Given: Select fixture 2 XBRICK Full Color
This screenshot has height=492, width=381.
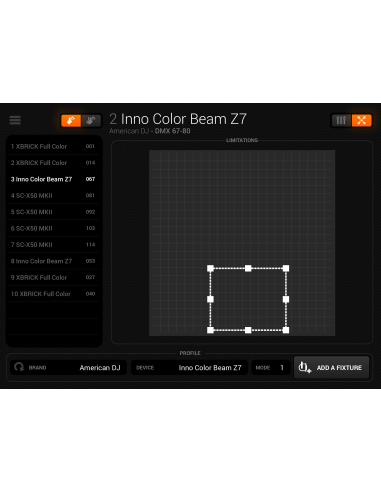Looking at the screenshot, I should 53,163.
